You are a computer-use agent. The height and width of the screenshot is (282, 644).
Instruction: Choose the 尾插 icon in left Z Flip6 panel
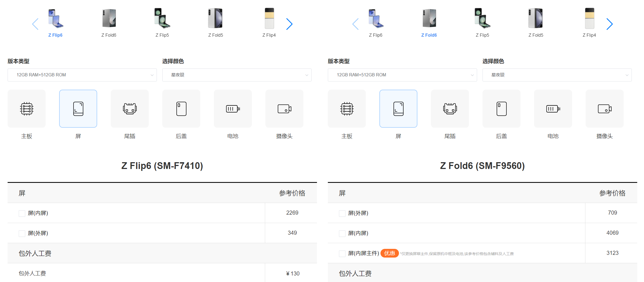[130, 109]
